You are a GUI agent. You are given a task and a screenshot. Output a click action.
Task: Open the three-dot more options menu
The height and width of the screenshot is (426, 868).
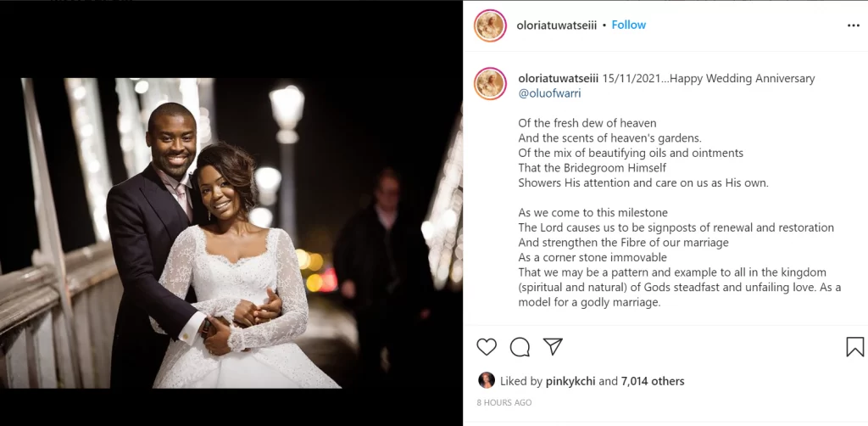[853, 25]
